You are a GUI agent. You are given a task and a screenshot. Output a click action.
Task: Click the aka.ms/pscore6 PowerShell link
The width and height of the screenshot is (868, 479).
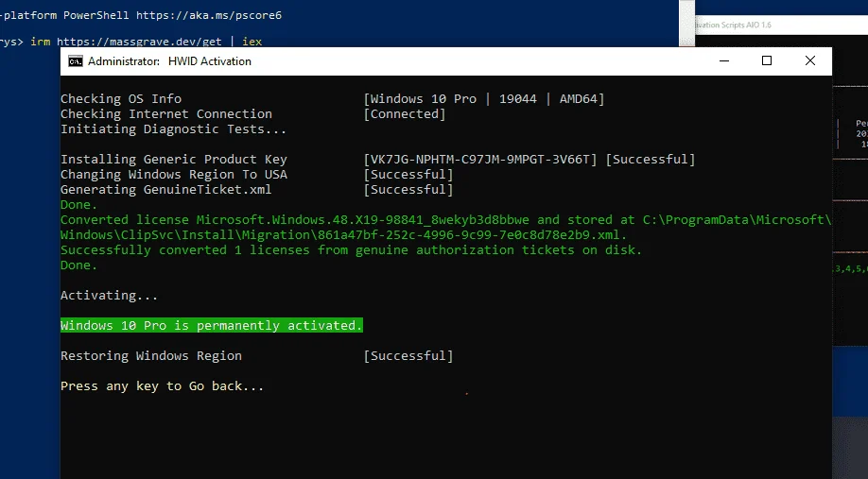209,15
